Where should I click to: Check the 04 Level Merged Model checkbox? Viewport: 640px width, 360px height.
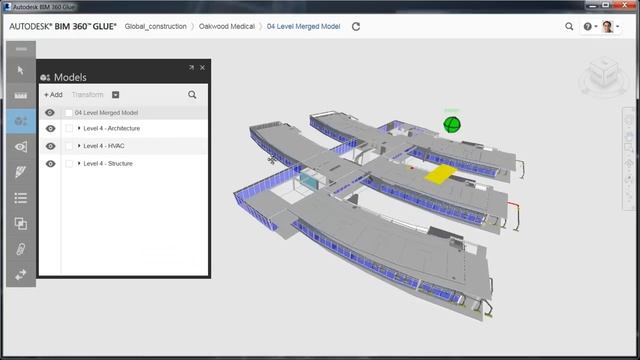click(69, 113)
